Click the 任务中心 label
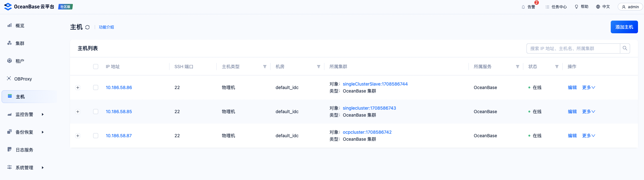644x180 pixels. pos(559,7)
